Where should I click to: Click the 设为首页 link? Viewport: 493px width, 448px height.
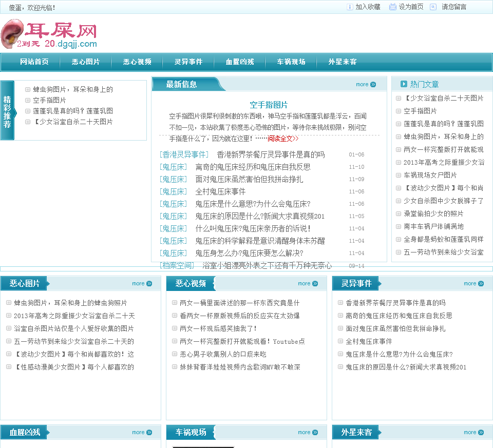click(x=411, y=7)
